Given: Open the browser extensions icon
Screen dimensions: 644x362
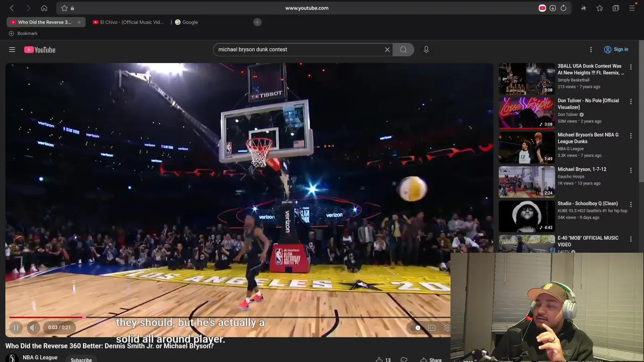Looking at the screenshot, I should pyautogui.click(x=584, y=8).
